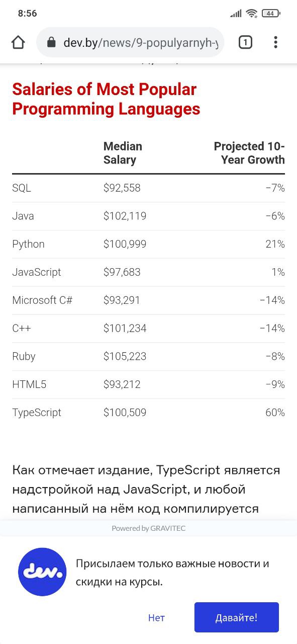Tap the Chrome home icon

coord(18,43)
